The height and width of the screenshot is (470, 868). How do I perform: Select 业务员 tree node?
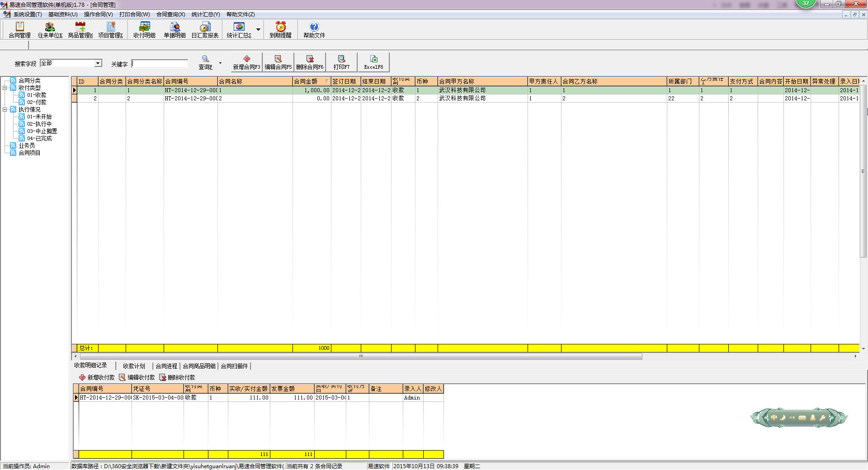(x=27, y=146)
